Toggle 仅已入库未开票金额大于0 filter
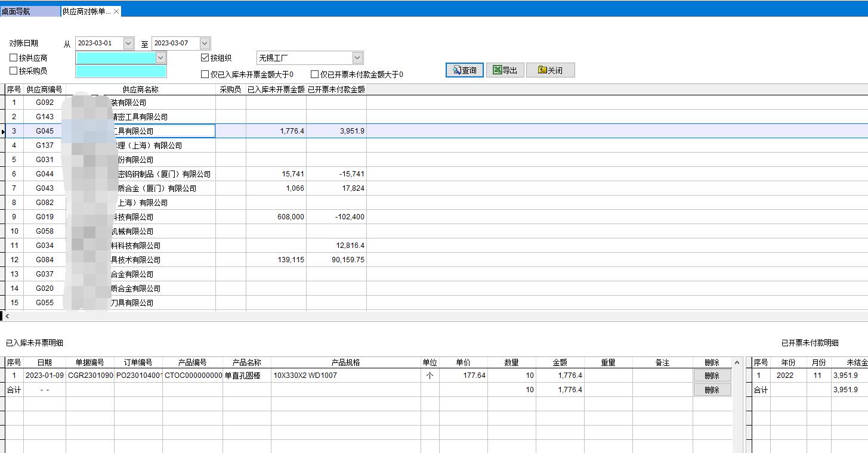 coord(205,75)
